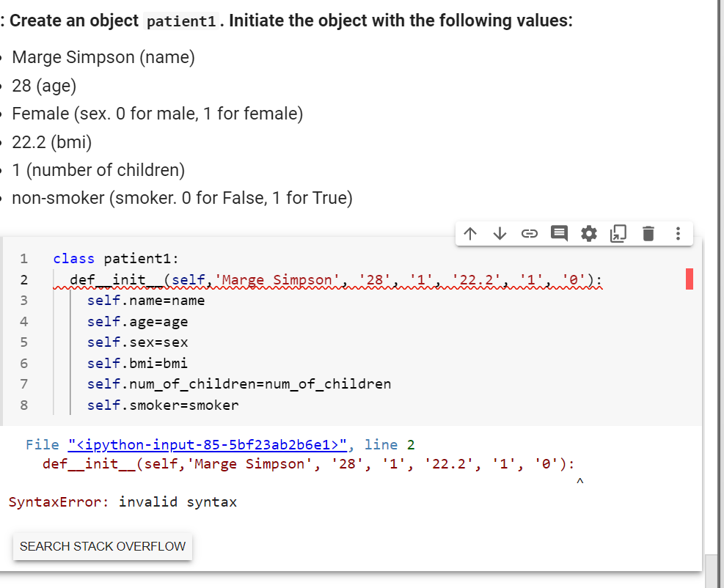724x588 pixels.
Task: Click the red error indicator beside line 2
Action: pyautogui.click(x=688, y=279)
